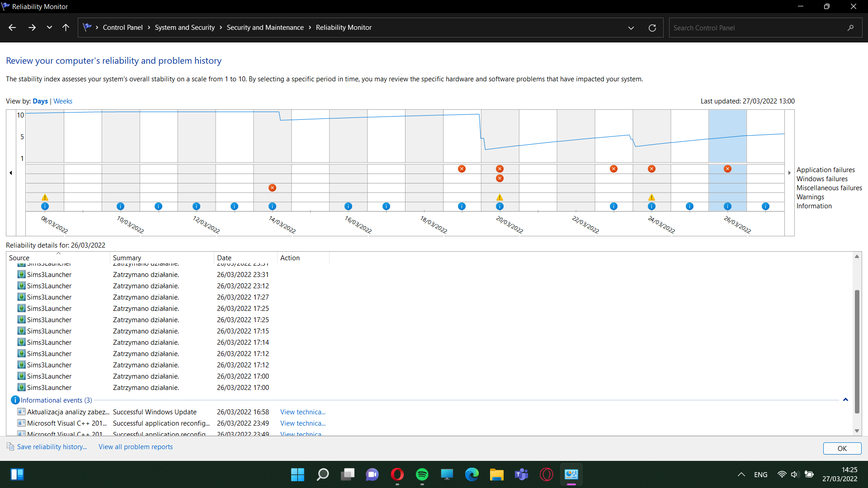Click the warning triangle icon on 24/03/2022
Screen dimensions: 868x488
pyautogui.click(x=651, y=197)
